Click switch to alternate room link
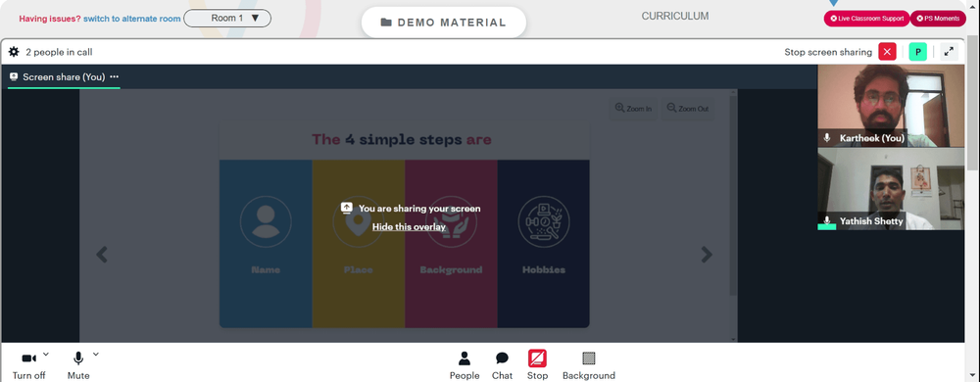Viewport: 980px width, 382px height. coord(132,19)
